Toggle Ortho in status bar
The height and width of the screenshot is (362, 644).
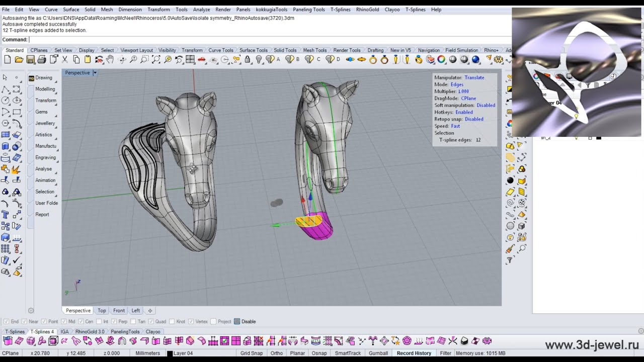point(276,353)
